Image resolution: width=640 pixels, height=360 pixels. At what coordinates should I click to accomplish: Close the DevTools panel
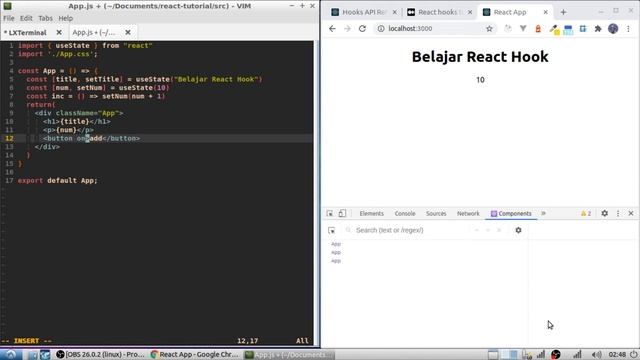pos(631,213)
